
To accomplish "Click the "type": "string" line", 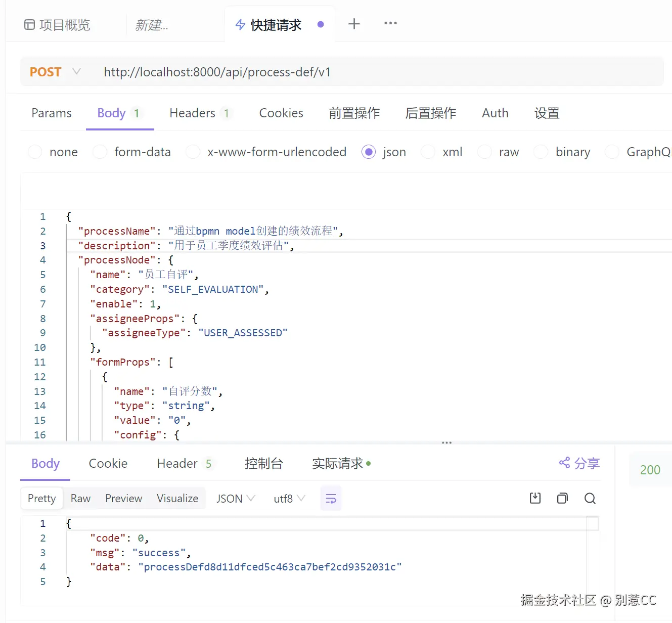I will coord(164,406).
